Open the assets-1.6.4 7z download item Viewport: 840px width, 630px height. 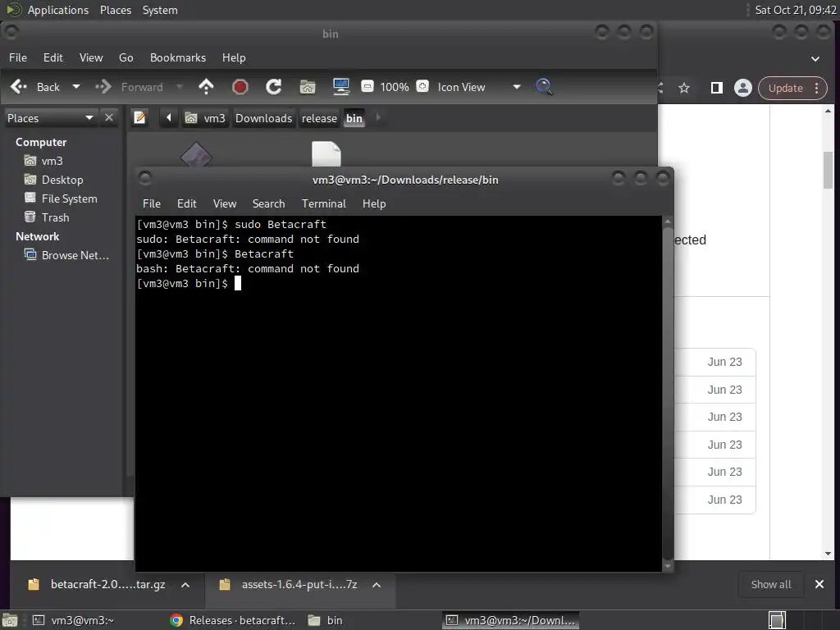click(x=290, y=584)
